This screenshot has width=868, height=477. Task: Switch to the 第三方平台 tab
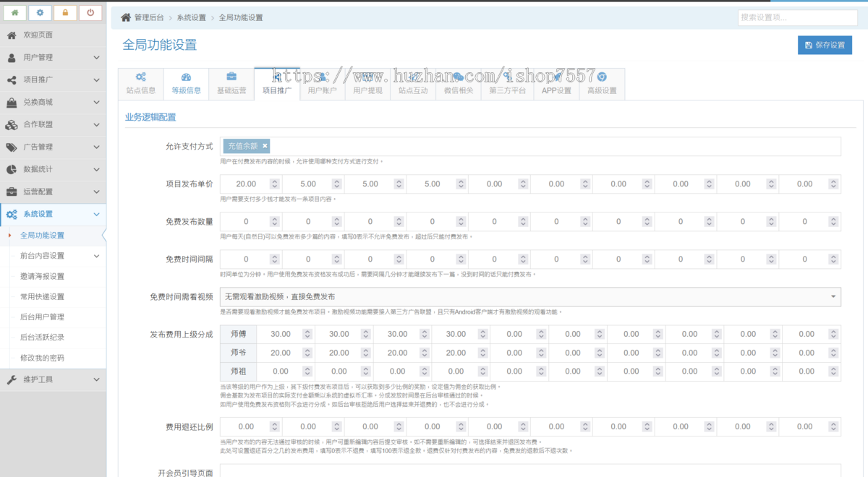507,83
